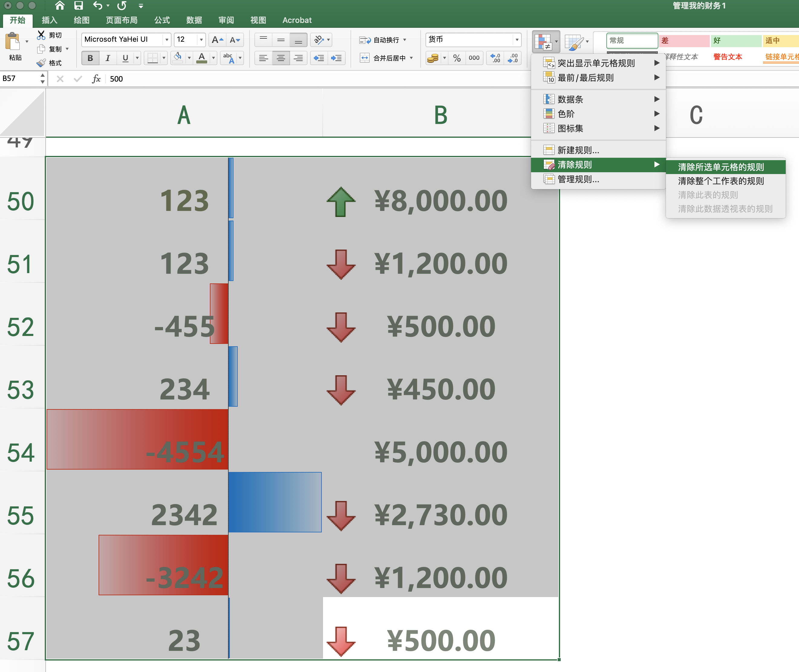Click the undo arrow icon

tap(98, 6)
